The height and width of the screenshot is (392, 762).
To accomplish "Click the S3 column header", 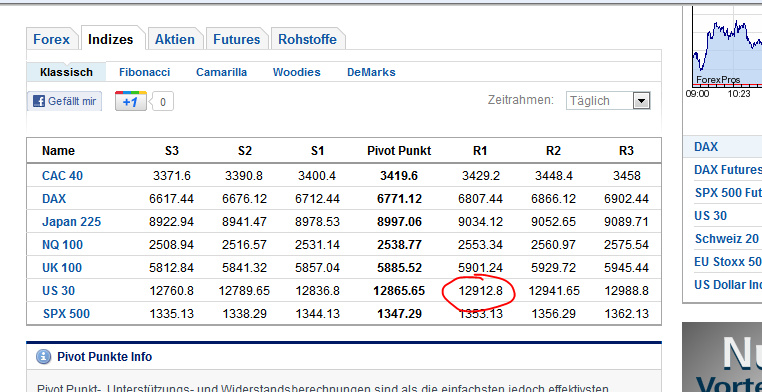I will click(172, 151).
